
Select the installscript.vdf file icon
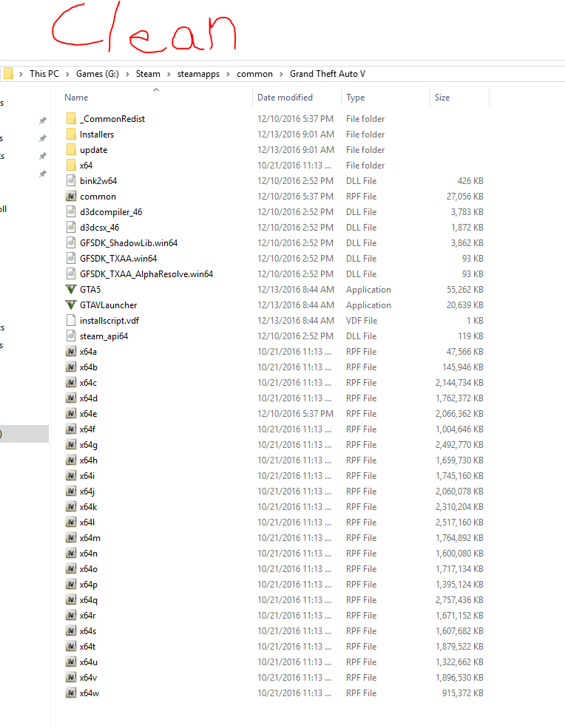click(x=71, y=320)
